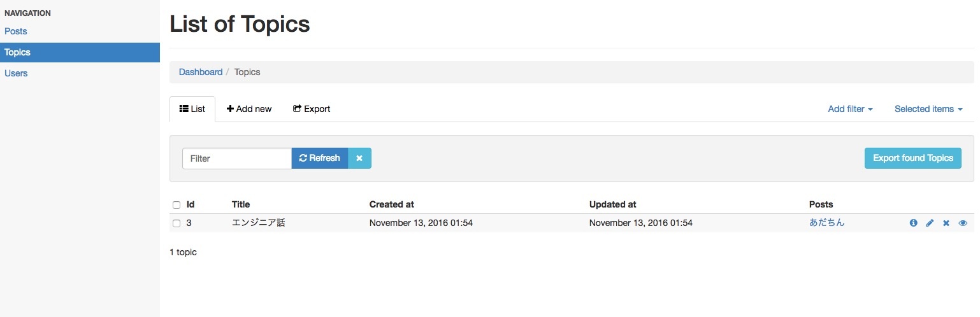The height and width of the screenshot is (317, 980).
Task: Navigate to Users in the sidebar
Action: (16, 73)
